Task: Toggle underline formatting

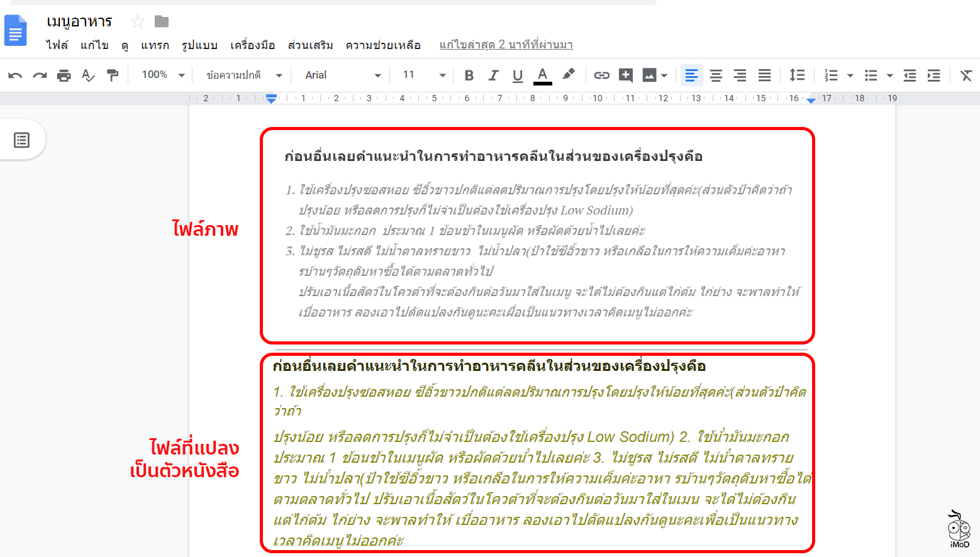Action: click(x=517, y=75)
